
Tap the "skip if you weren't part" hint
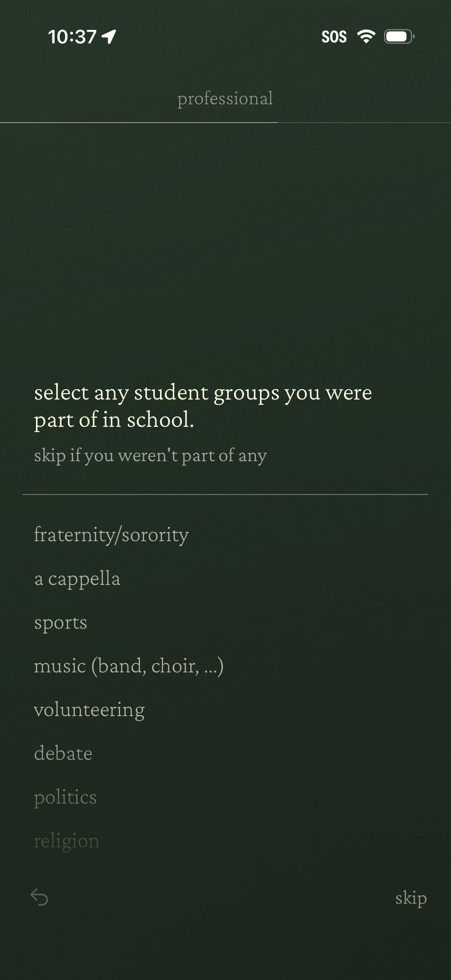(150, 455)
